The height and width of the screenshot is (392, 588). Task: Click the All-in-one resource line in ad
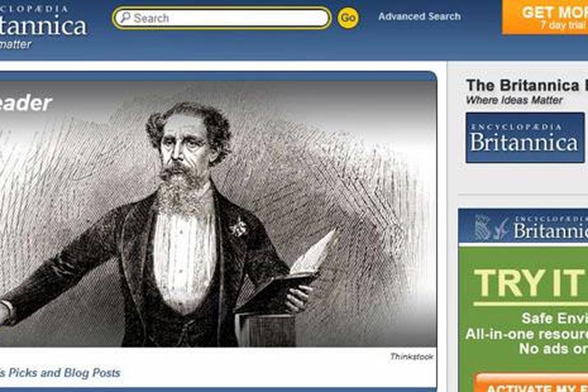click(526, 334)
